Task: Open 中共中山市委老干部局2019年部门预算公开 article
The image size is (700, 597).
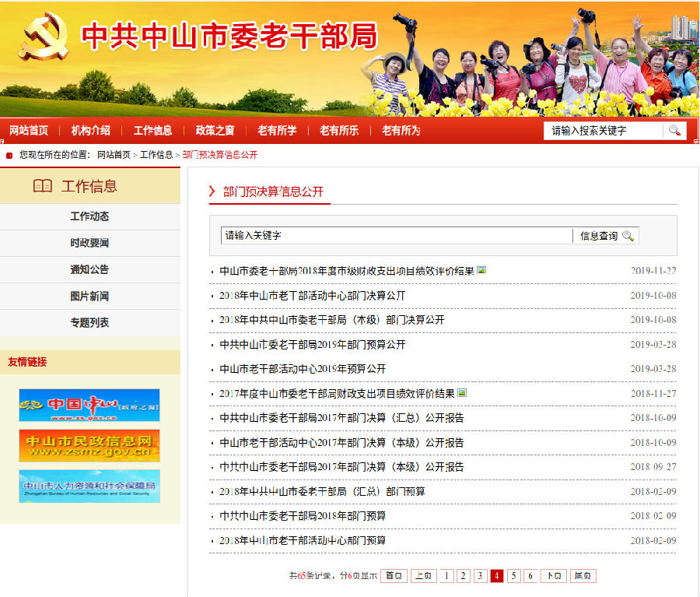Action: click(x=312, y=344)
